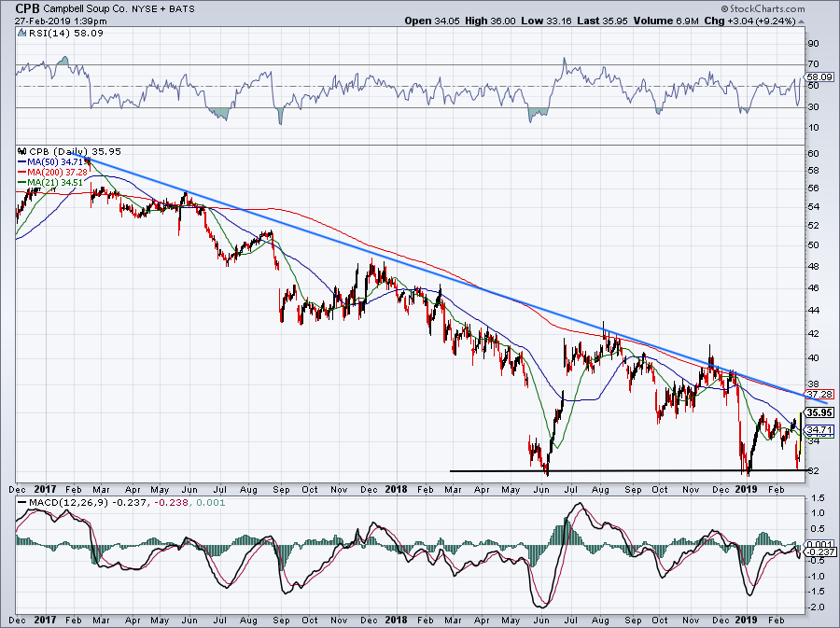
Task: Click the bold 35.95 last price tag
Action: coord(819,412)
